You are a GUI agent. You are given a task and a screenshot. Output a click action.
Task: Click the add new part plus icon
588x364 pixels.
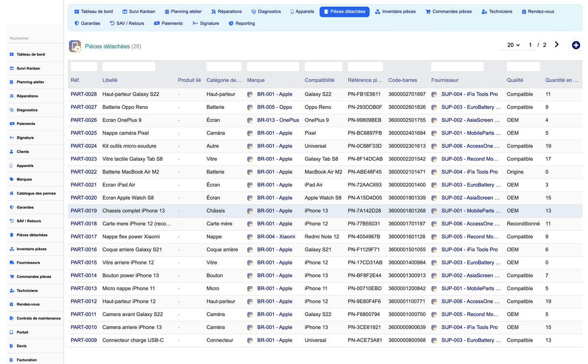(576, 45)
